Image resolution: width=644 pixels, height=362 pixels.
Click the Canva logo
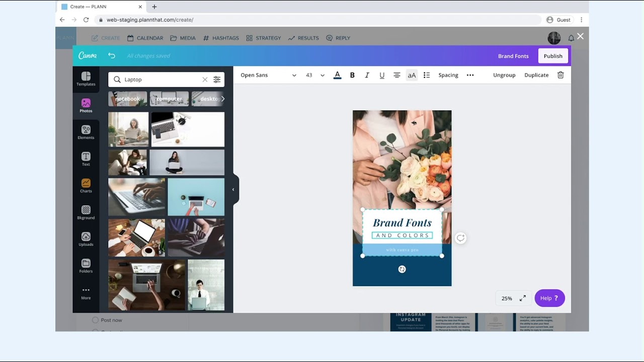click(x=88, y=56)
